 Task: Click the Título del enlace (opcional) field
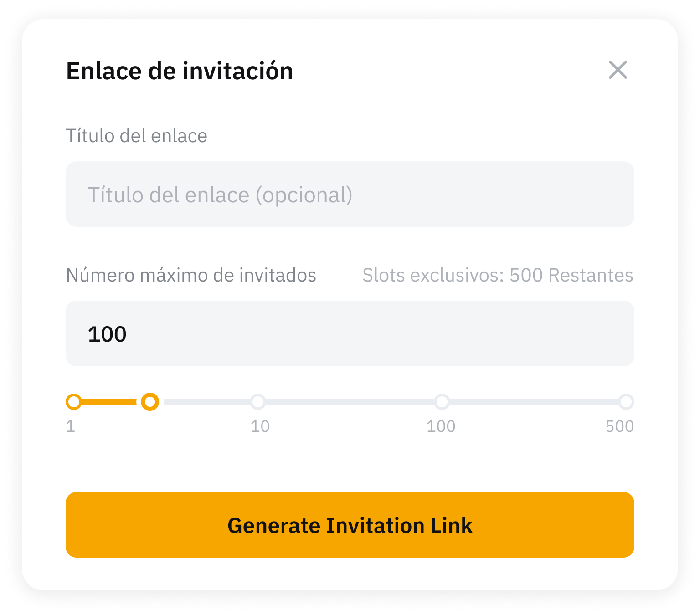tap(350, 195)
